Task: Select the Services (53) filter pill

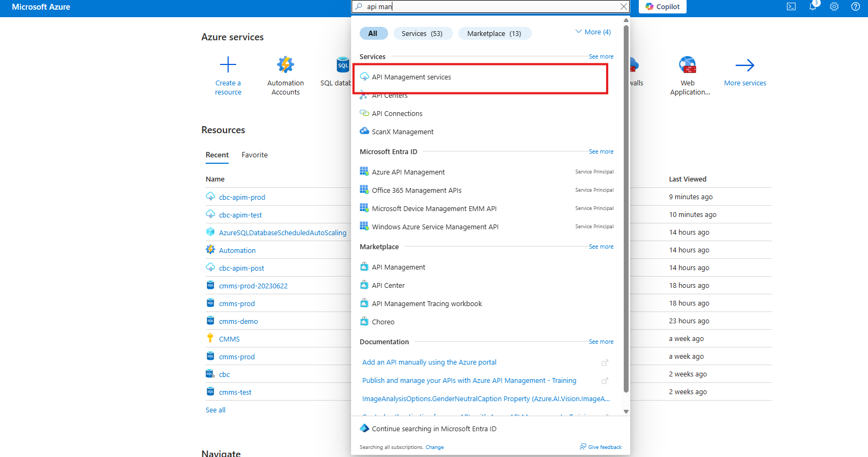Action: point(422,33)
